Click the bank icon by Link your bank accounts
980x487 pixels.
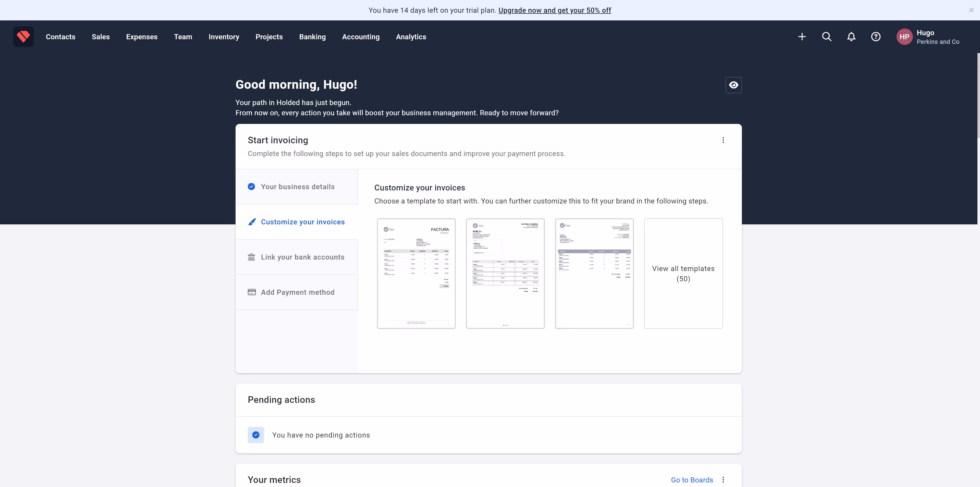coord(251,257)
